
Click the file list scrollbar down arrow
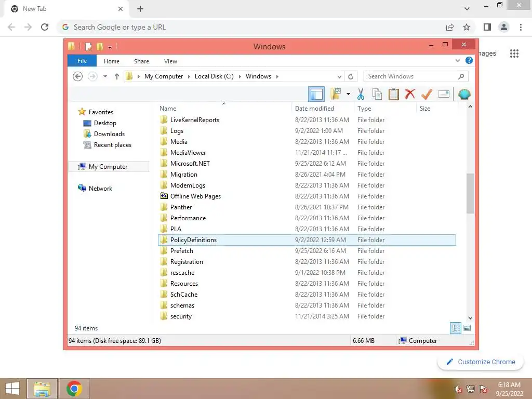coord(470,318)
